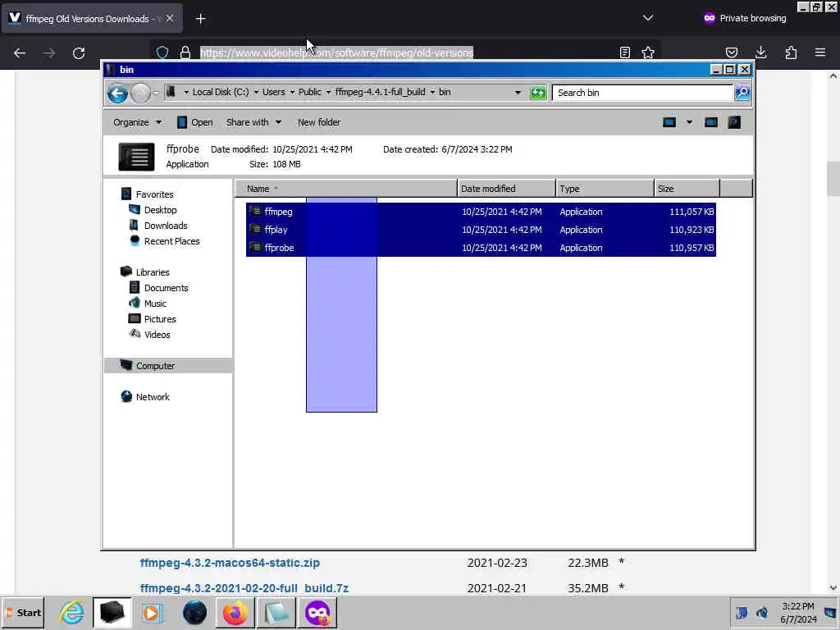
Task: Sort by the Type column header
Action: click(605, 189)
